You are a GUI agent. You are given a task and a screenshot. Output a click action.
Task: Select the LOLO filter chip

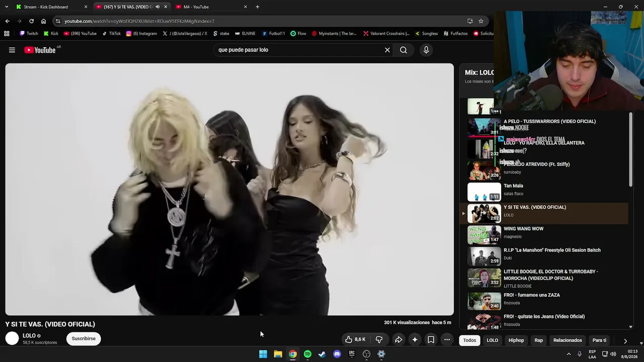point(493,340)
